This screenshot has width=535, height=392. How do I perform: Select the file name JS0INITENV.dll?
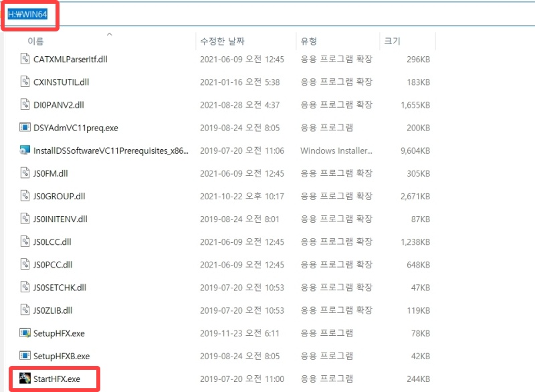[x=60, y=219]
